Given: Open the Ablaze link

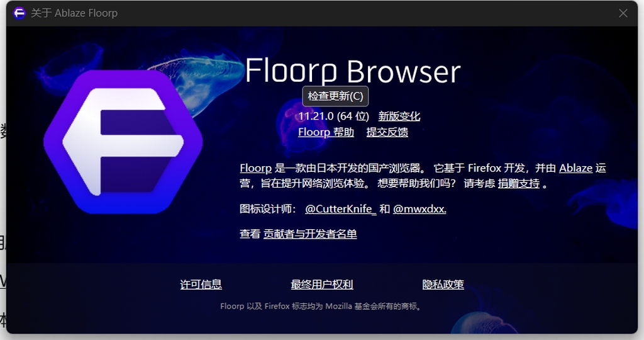Looking at the screenshot, I should click(x=576, y=168).
